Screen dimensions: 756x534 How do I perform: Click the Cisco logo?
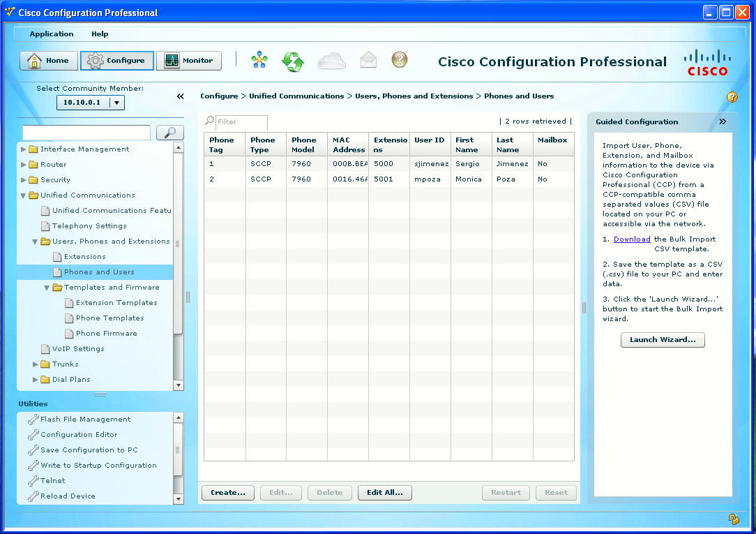707,63
